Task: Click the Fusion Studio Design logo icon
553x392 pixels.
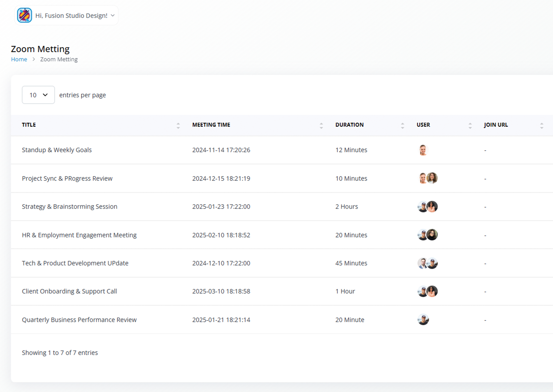Action: click(x=24, y=15)
